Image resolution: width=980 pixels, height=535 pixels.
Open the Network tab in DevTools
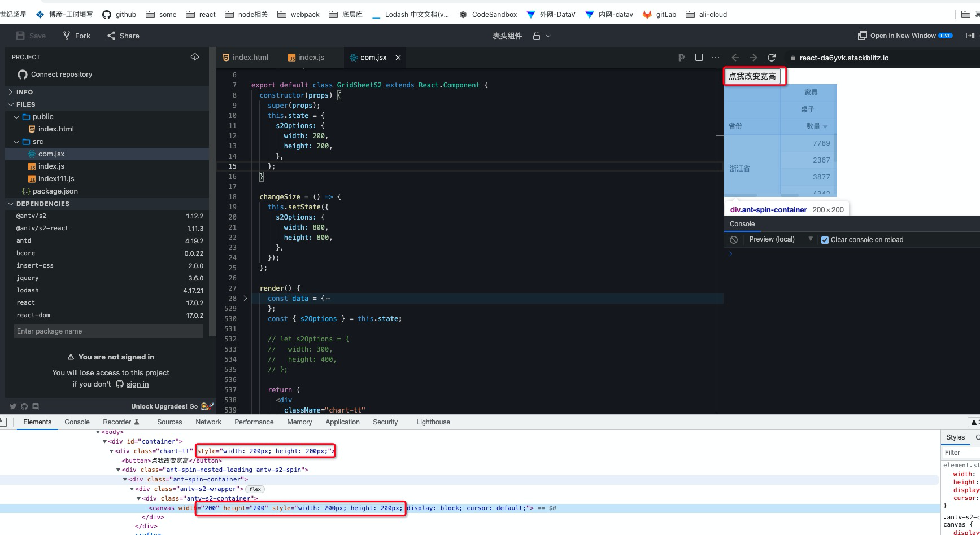click(x=208, y=422)
